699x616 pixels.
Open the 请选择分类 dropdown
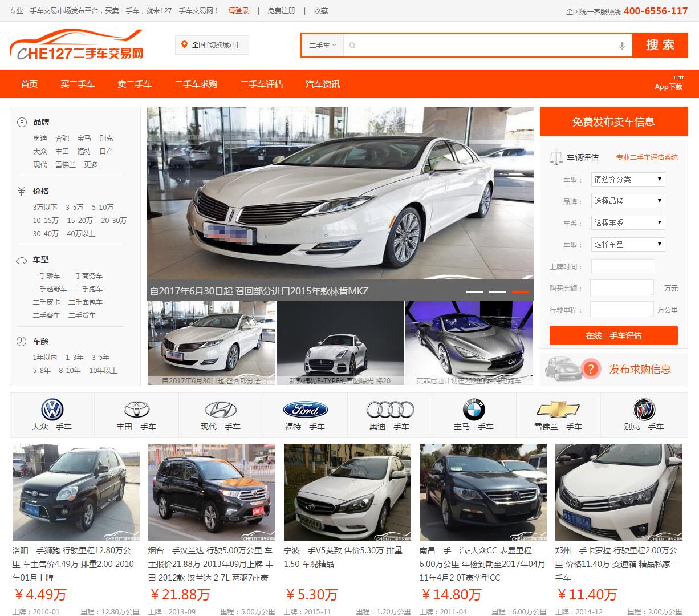click(628, 179)
